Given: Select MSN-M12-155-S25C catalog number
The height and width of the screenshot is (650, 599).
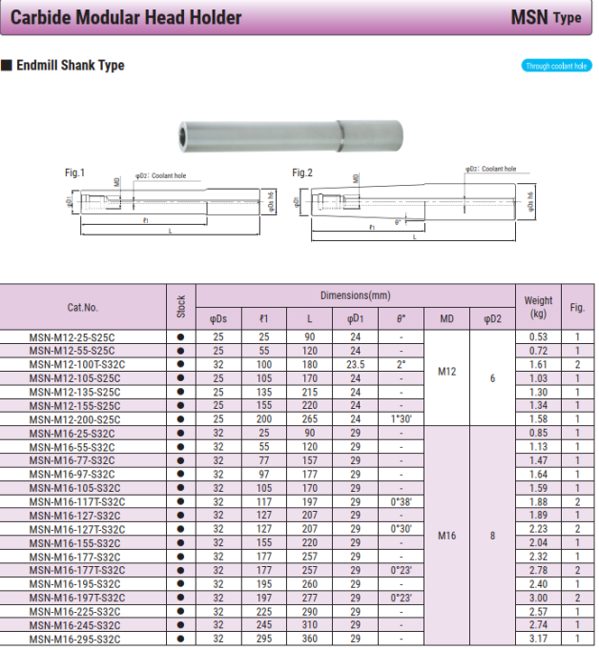Looking at the screenshot, I should pos(75,406).
